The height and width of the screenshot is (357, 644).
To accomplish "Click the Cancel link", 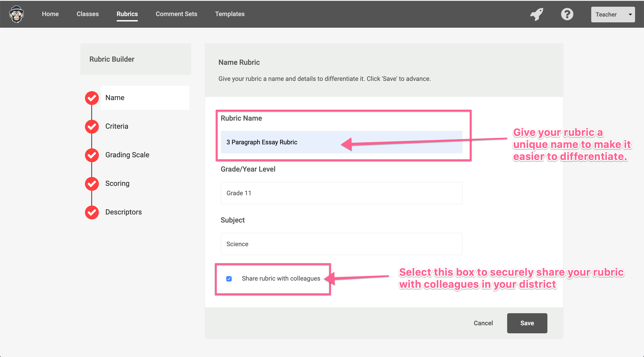I will tap(483, 323).
